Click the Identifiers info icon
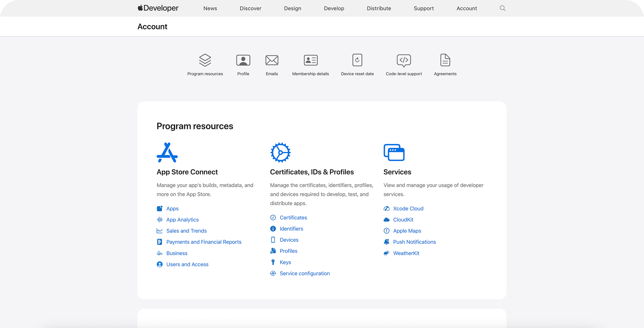 [x=273, y=229]
